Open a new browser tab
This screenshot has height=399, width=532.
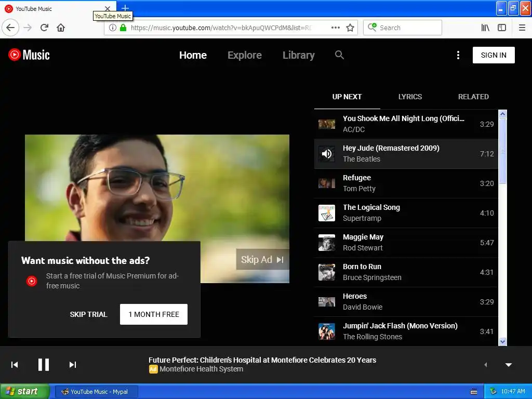point(125,8)
